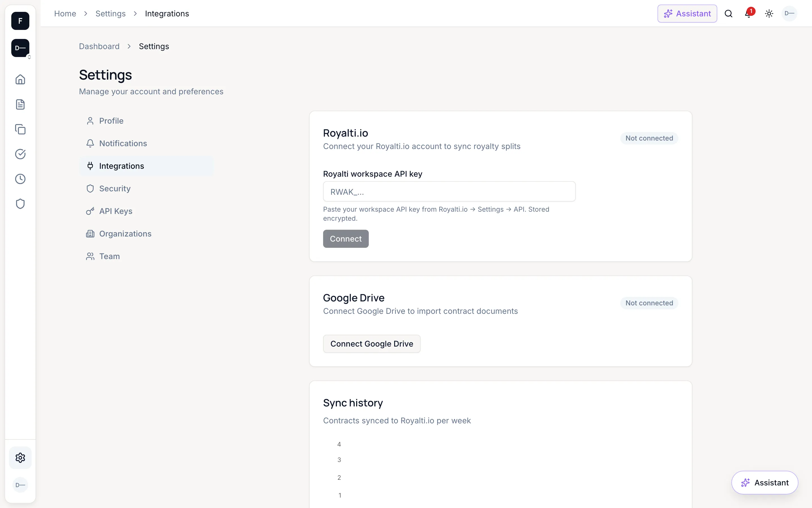Open notifications bell with red badge
This screenshot has width=812, height=508.
point(749,14)
